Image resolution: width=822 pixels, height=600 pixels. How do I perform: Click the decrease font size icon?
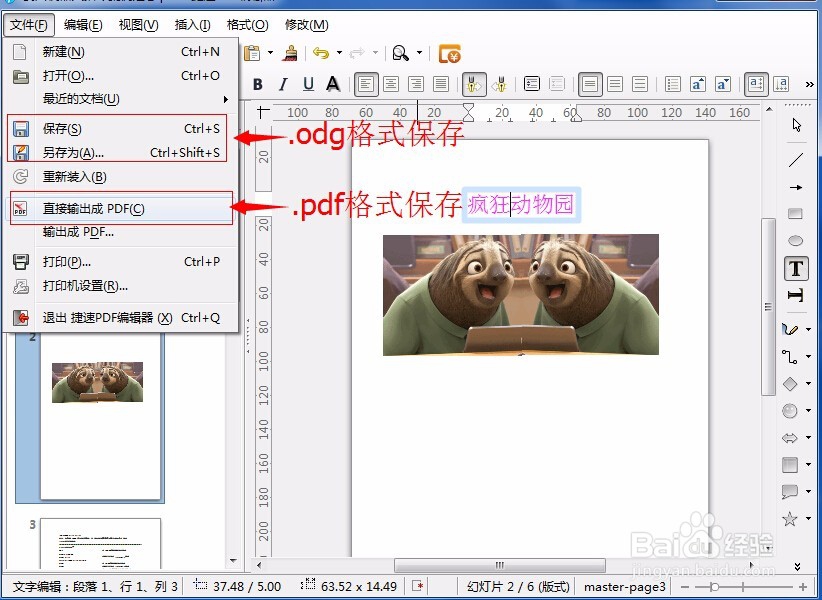(x=722, y=84)
